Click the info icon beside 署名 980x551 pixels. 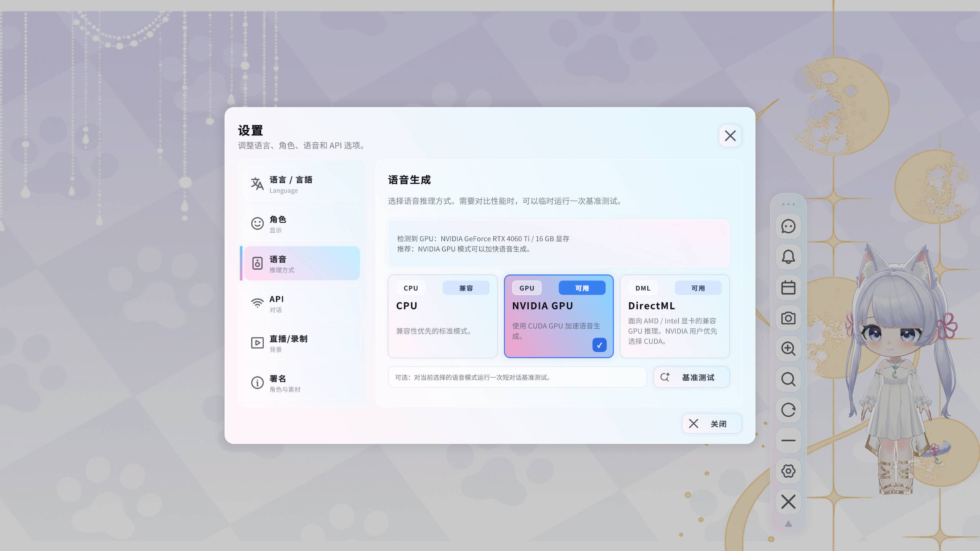click(257, 383)
